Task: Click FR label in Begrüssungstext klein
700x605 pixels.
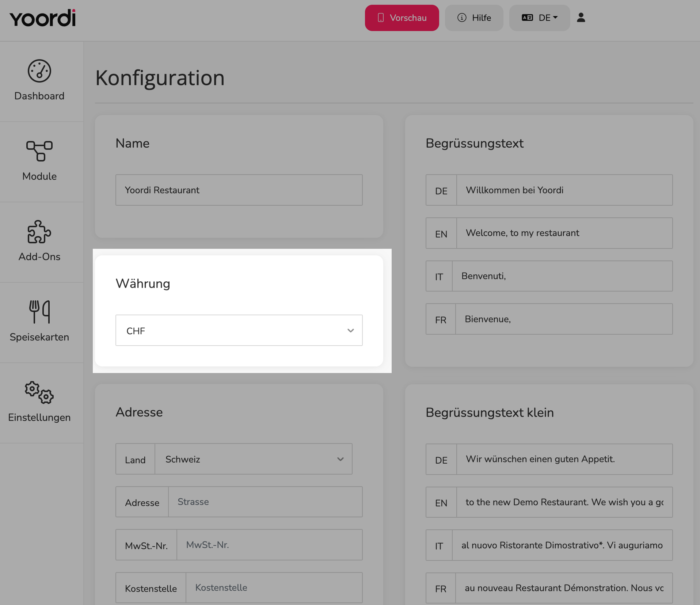Action: pyautogui.click(x=441, y=589)
